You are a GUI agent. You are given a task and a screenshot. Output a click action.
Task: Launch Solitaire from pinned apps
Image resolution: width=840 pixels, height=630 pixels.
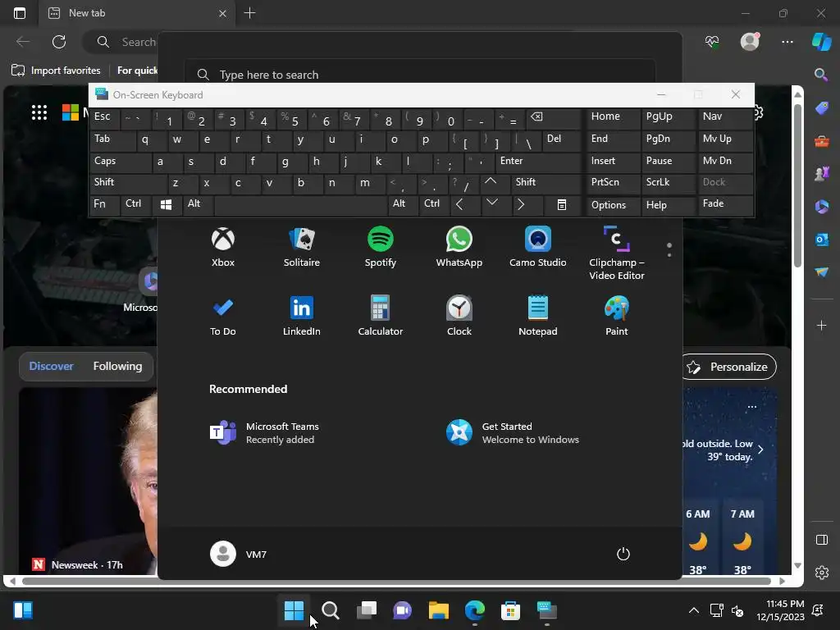302,247
